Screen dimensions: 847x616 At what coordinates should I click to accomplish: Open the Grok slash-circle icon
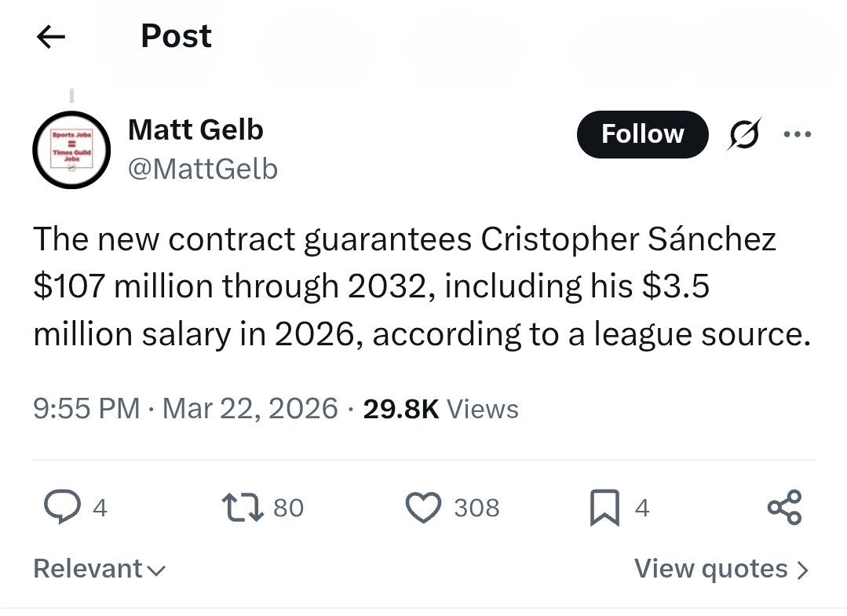point(744,135)
